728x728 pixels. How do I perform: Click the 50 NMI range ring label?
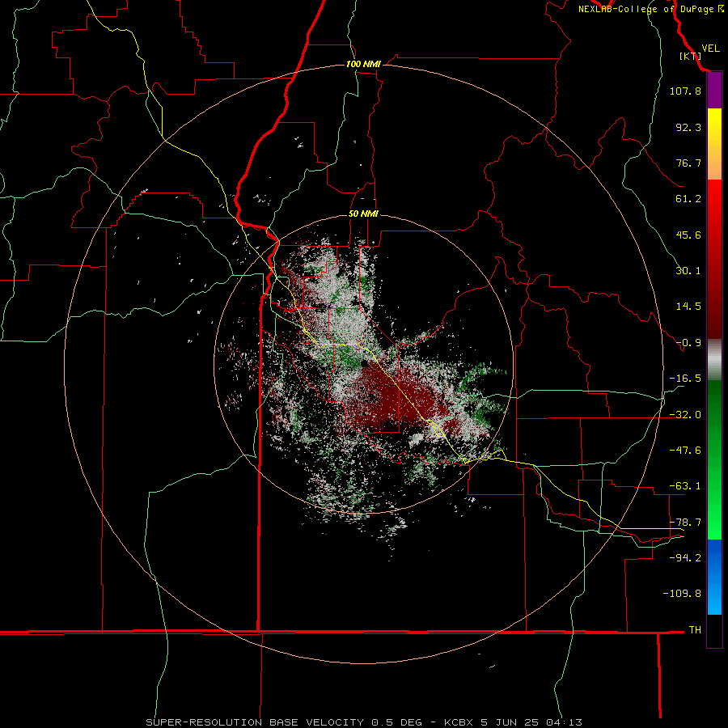[363, 214]
